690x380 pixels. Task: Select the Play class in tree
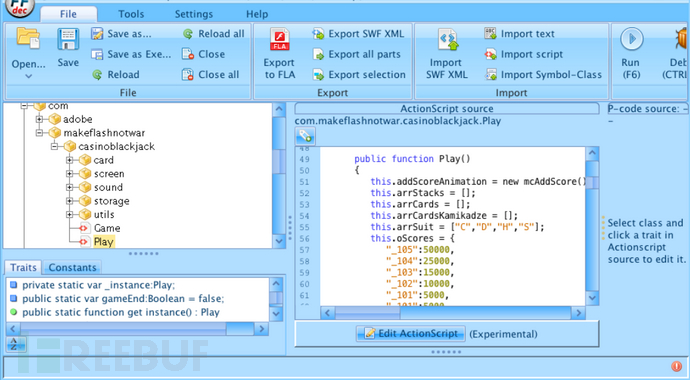(104, 242)
